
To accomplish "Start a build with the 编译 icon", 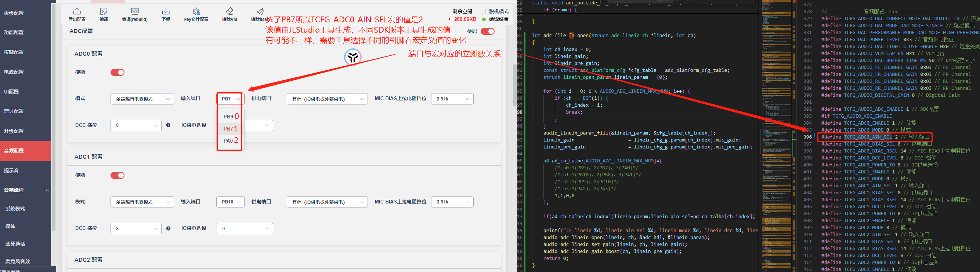I will (104, 11).
